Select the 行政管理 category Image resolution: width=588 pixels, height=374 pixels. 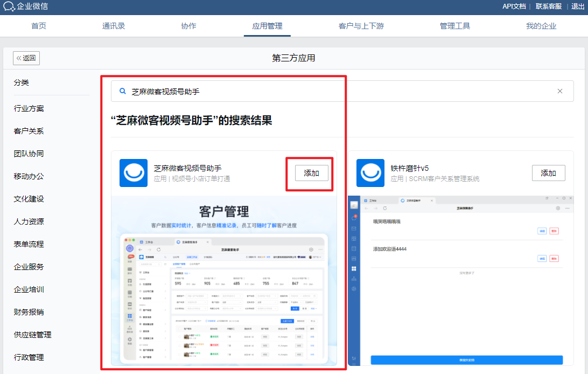[x=29, y=357]
